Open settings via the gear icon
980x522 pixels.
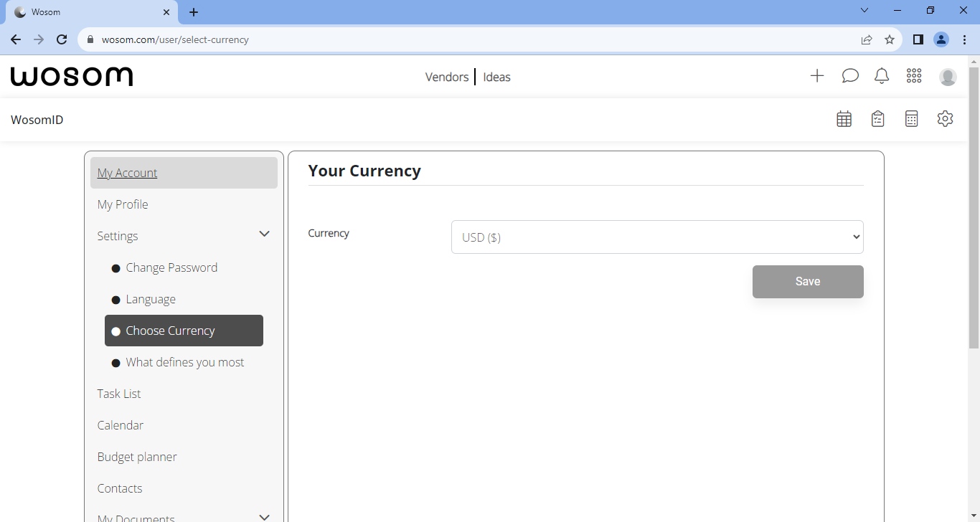pos(945,118)
